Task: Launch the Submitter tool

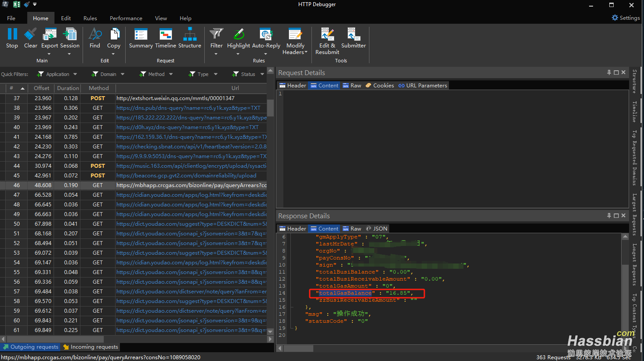Action: click(x=354, y=34)
